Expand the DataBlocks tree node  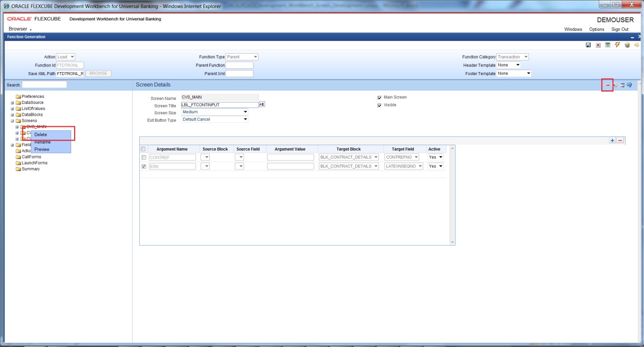tap(12, 114)
